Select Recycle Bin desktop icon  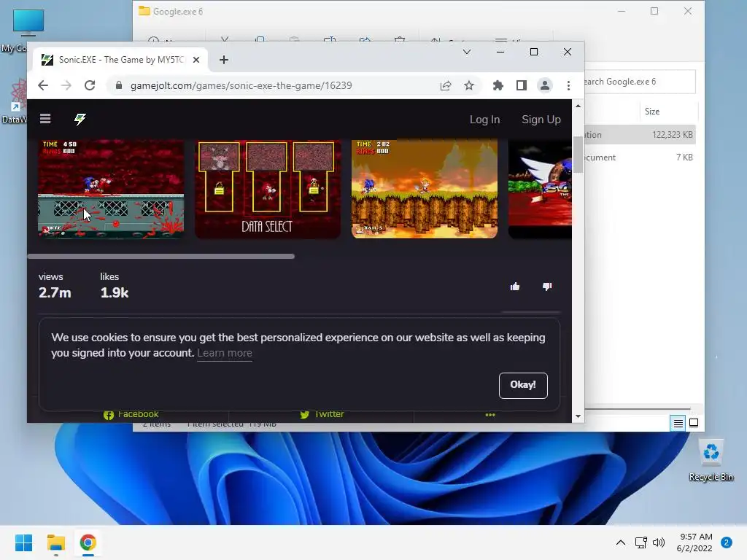pos(711,460)
